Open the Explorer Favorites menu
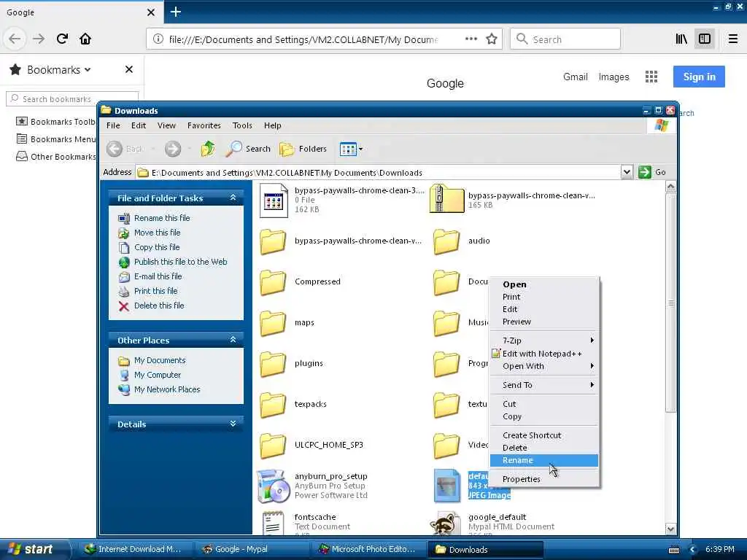 click(204, 125)
